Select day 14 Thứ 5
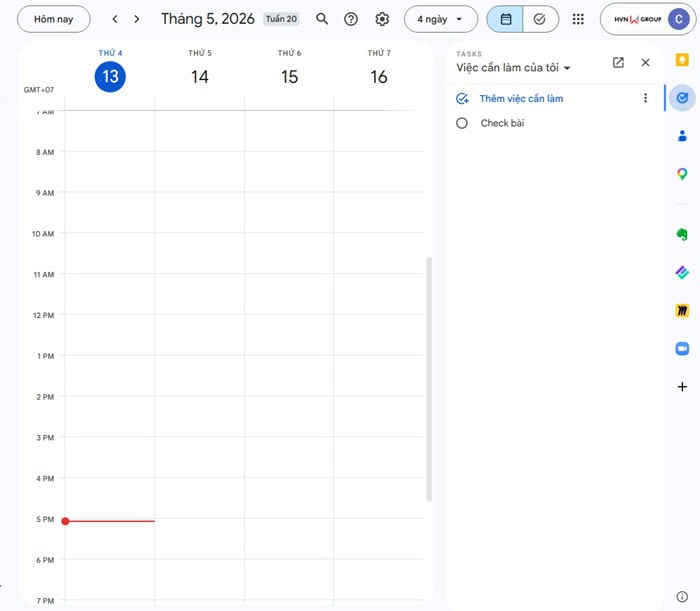This screenshot has width=700, height=611. [x=200, y=77]
